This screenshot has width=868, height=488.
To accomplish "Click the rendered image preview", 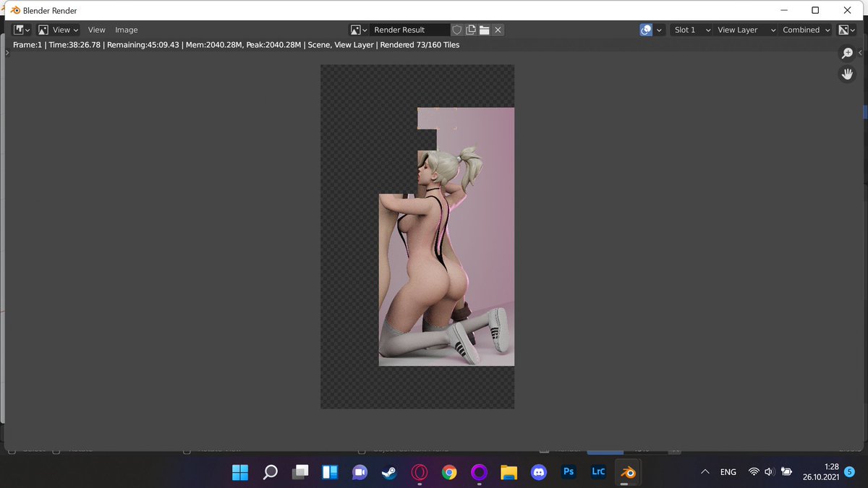I will click(417, 236).
